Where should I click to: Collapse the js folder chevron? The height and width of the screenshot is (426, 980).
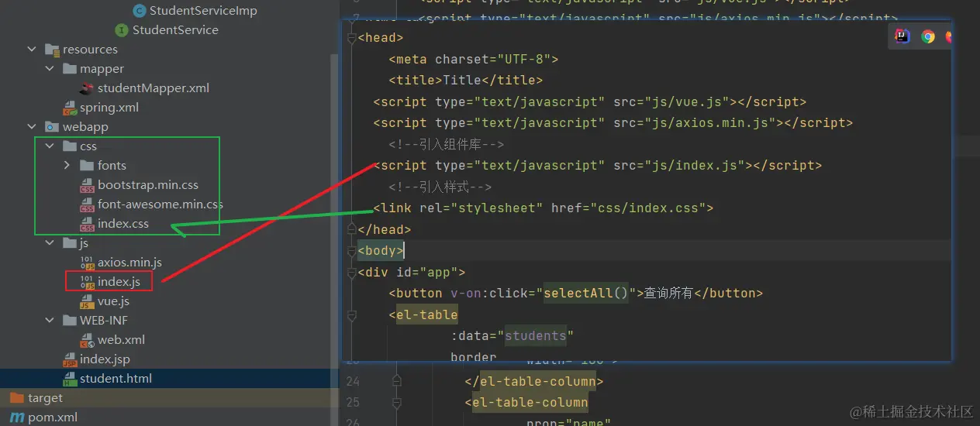click(x=50, y=243)
